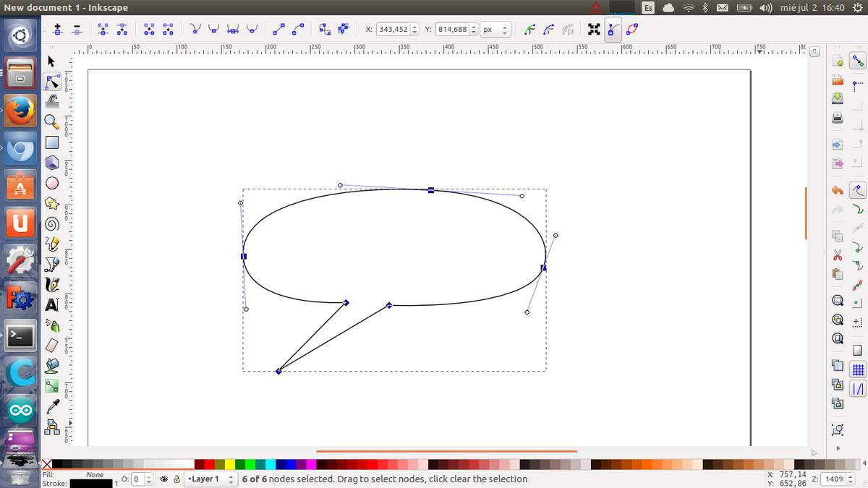The height and width of the screenshot is (488, 868).
Task: Toggle showing transformation handles for nodes
Action: pyautogui.click(x=594, y=30)
